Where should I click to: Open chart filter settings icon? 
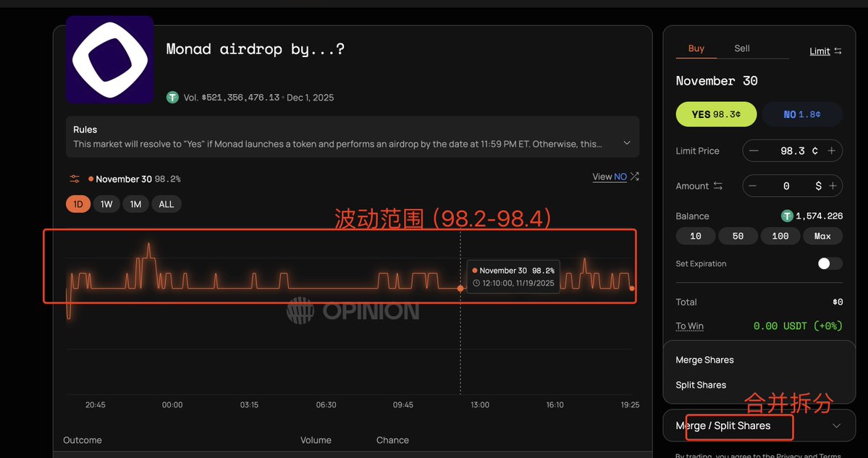tap(75, 179)
